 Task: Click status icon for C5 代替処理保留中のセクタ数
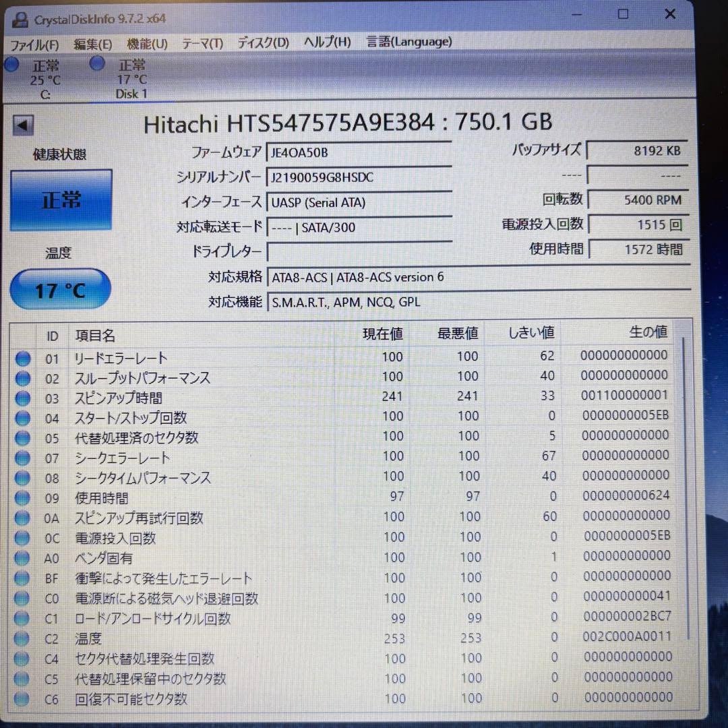[x=22, y=679]
